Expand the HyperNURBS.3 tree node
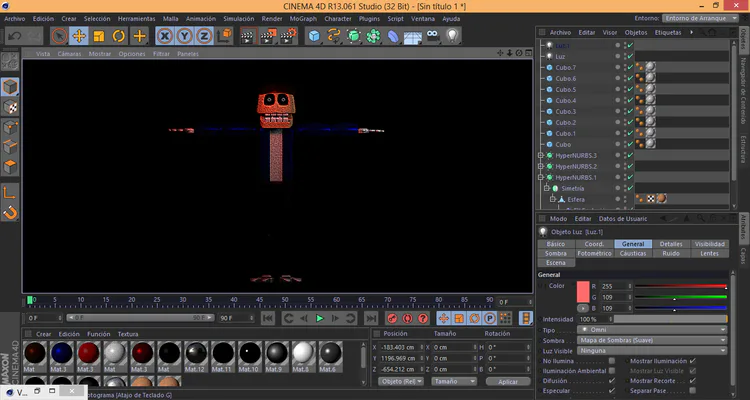The image size is (750, 400). pyautogui.click(x=541, y=156)
